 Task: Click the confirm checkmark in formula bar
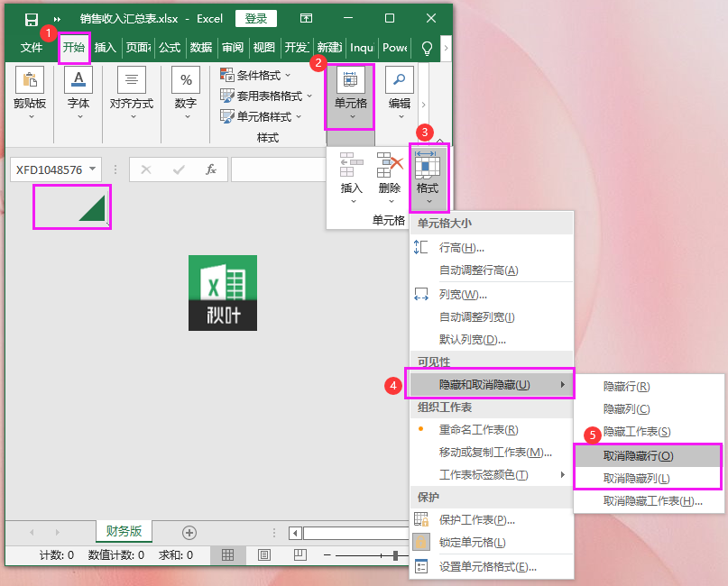tap(179, 169)
